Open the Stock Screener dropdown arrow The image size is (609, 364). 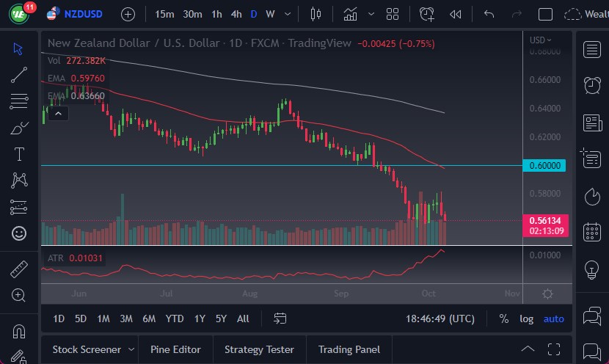click(132, 349)
